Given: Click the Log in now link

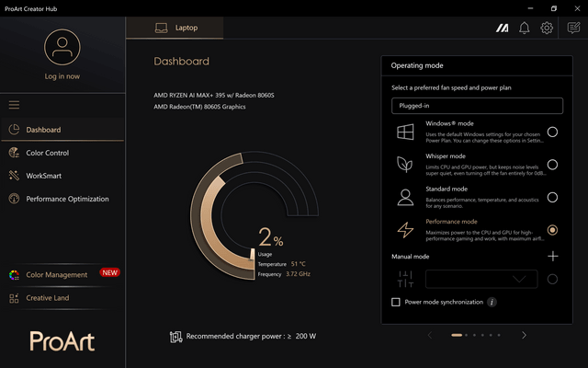Looking at the screenshot, I should [62, 76].
